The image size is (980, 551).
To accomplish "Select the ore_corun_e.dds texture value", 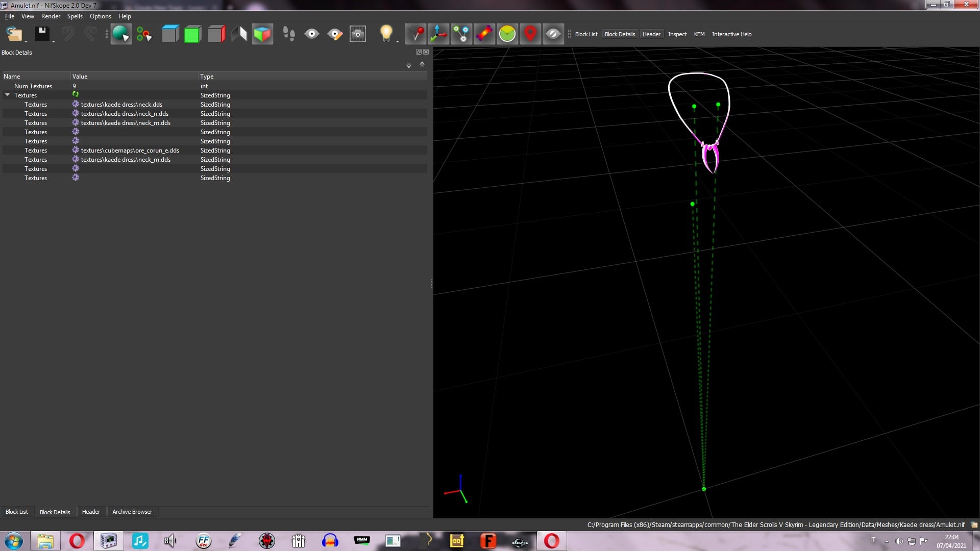I will click(x=130, y=151).
